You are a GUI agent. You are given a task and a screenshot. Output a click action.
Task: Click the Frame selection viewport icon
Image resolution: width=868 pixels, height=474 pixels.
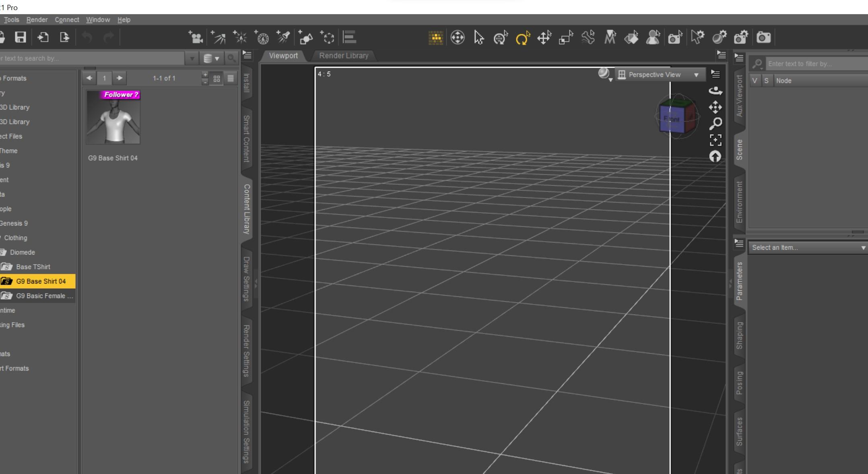715,140
